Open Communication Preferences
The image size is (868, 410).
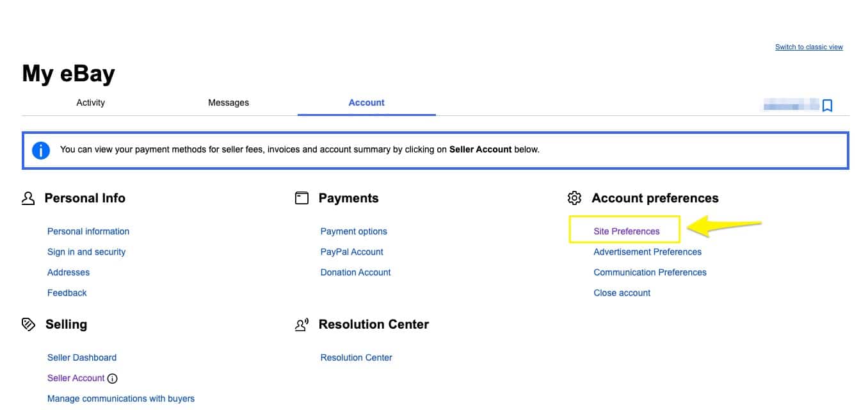[x=650, y=272]
